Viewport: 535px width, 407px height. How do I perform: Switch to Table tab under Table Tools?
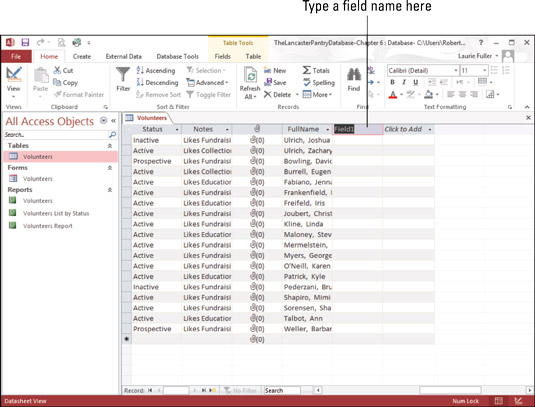click(253, 56)
